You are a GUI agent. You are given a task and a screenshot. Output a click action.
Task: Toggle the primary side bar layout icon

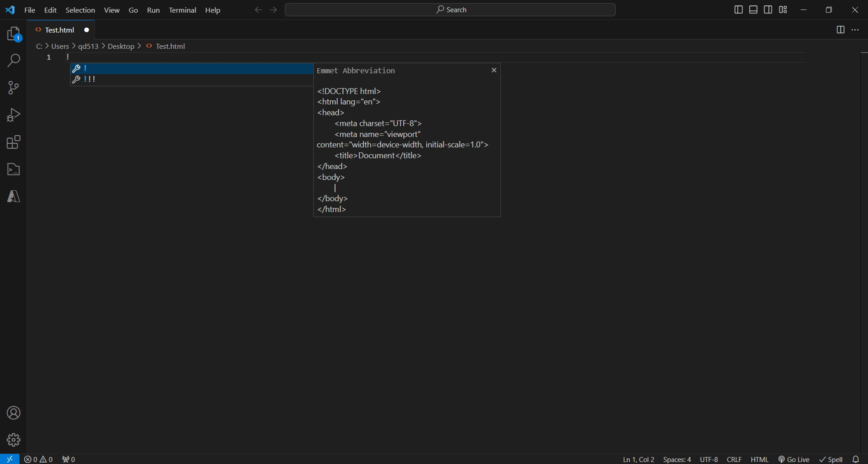[x=738, y=10]
